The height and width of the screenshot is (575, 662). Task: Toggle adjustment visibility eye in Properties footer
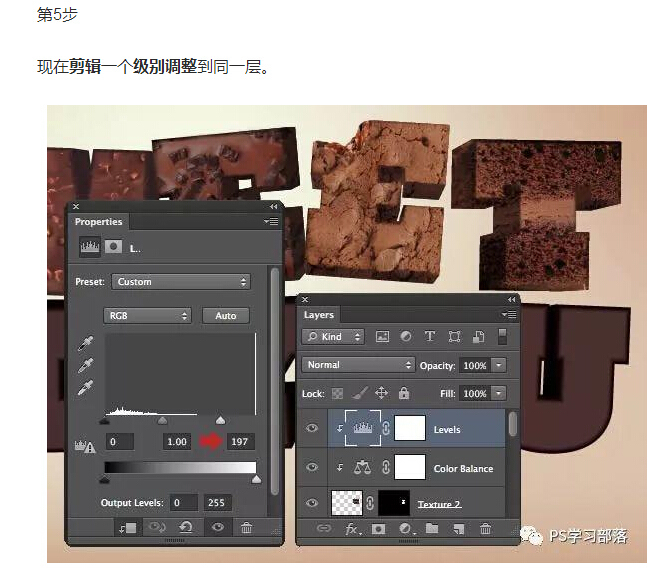click(218, 527)
